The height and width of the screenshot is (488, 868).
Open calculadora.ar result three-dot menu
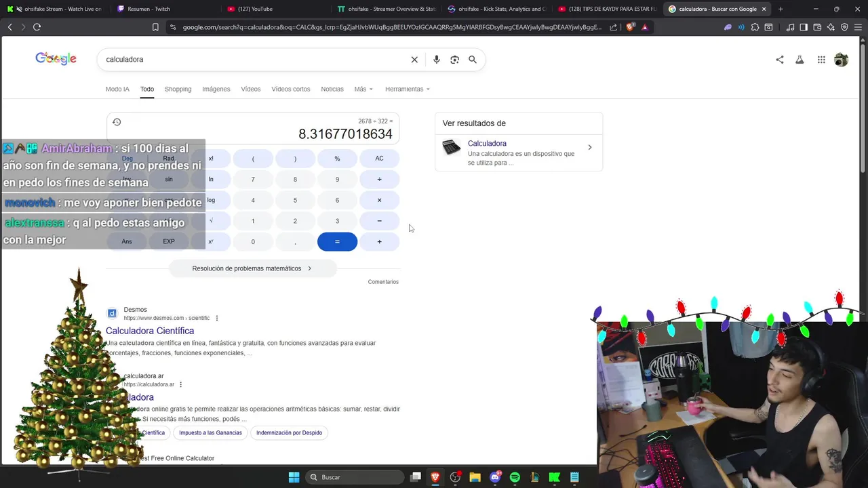pos(180,384)
